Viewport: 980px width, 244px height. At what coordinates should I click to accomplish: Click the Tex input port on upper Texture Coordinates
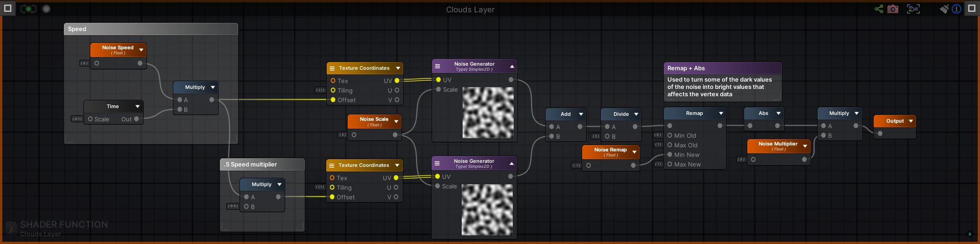click(333, 81)
